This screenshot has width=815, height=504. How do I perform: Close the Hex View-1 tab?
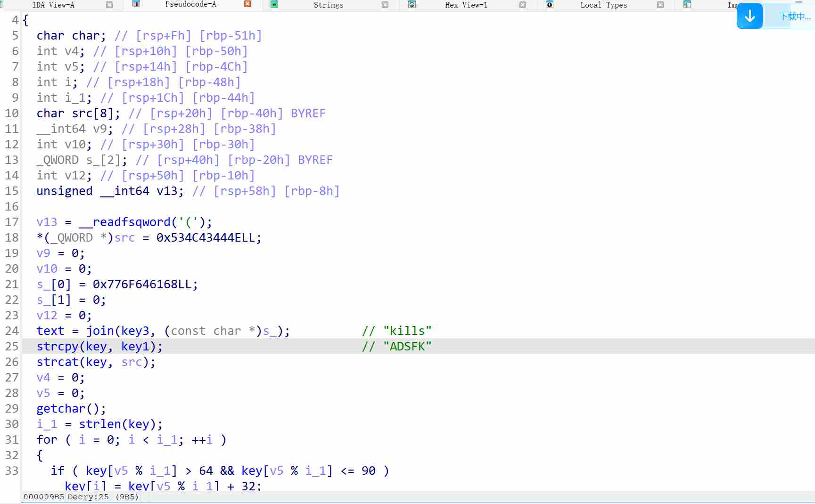click(x=523, y=5)
